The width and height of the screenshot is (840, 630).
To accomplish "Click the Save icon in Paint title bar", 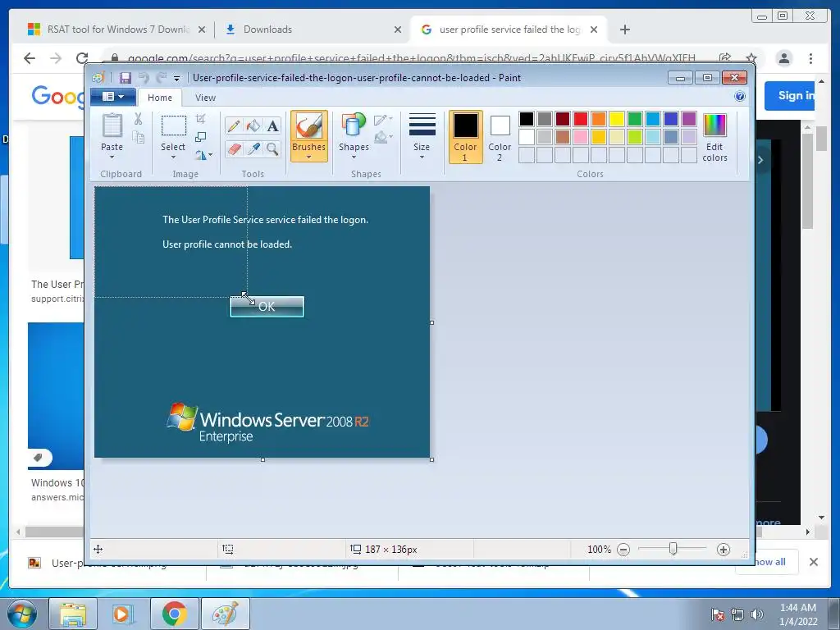I will [x=125, y=78].
